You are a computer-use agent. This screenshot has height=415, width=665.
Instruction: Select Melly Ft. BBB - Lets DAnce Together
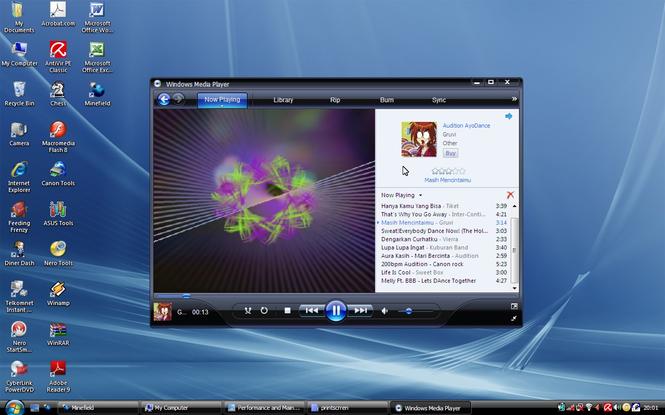444,281
